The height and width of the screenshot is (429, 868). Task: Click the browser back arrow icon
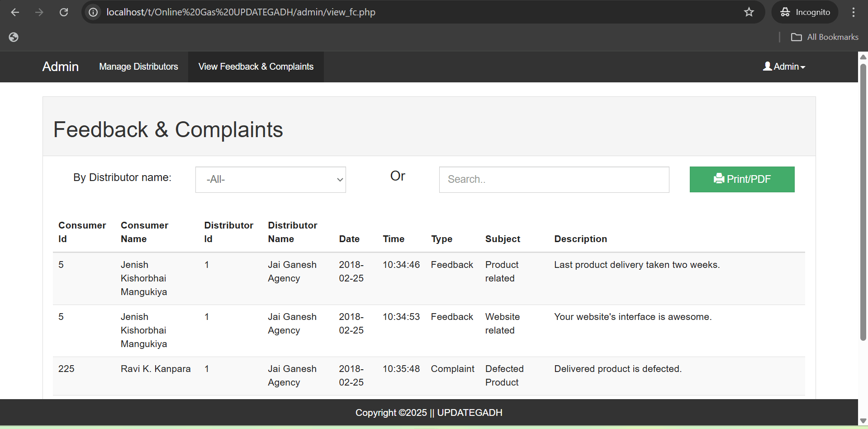tap(15, 12)
